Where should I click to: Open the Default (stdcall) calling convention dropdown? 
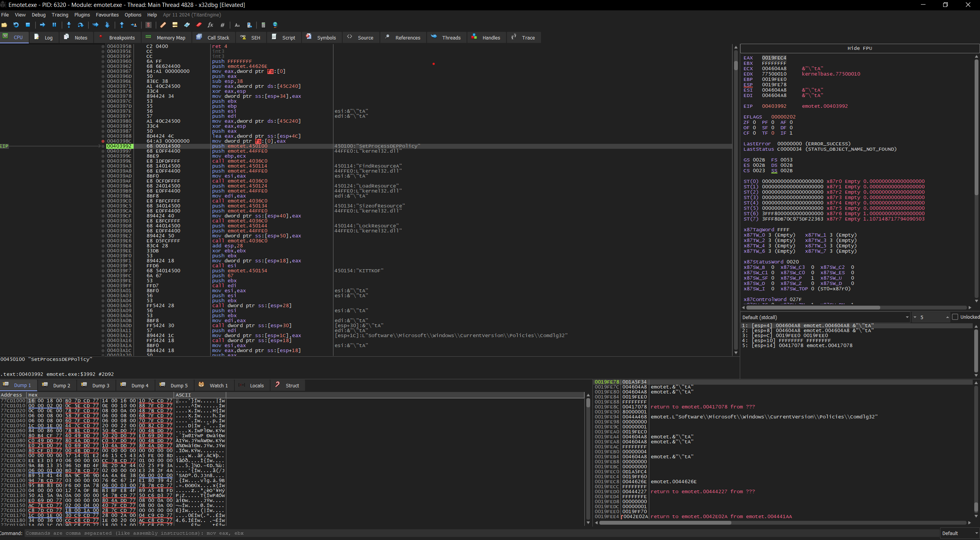825,317
